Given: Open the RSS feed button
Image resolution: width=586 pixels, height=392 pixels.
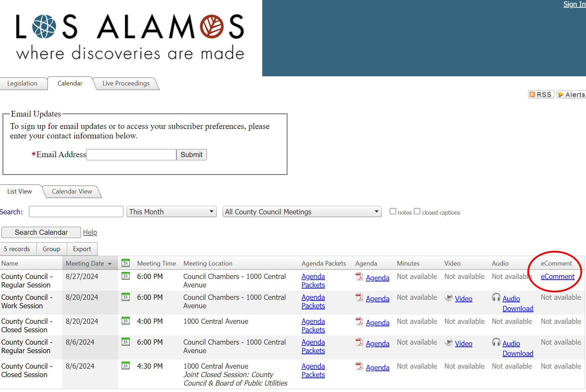Looking at the screenshot, I should (541, 94).
